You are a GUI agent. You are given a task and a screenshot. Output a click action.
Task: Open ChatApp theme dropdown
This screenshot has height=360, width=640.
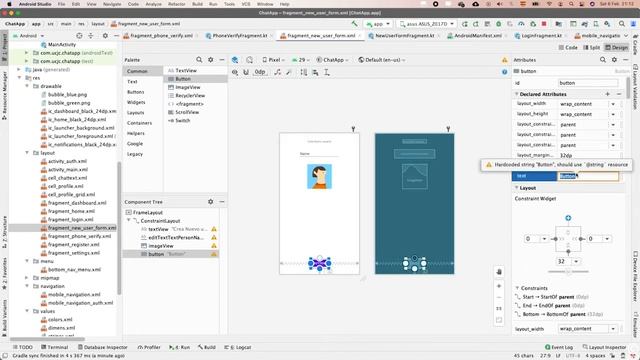click(x=333, y=60)
